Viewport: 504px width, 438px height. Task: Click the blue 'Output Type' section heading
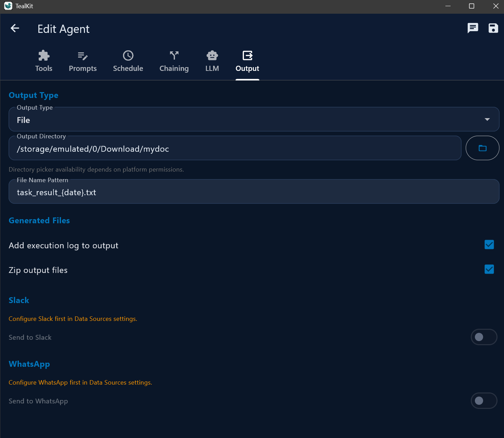pyautogui.click(x=33, y=95)
